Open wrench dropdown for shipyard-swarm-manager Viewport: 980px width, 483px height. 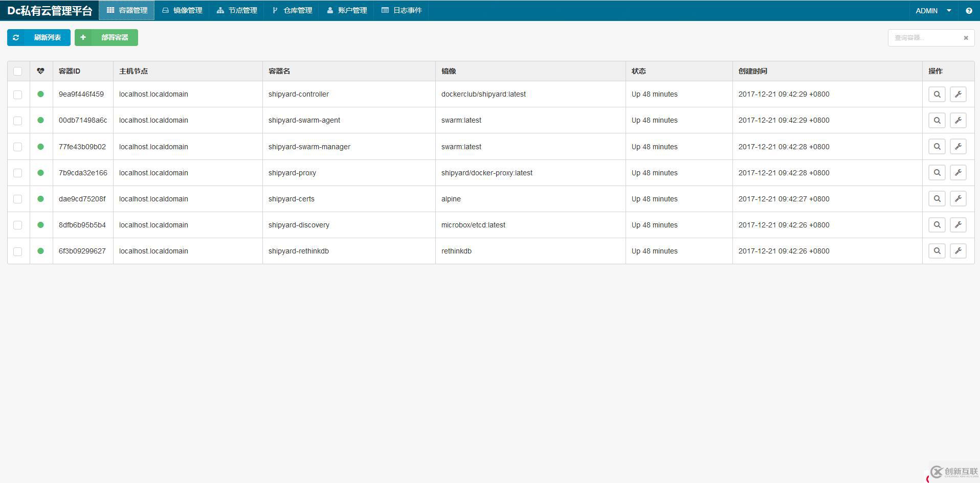pyautogui.click(x=958, y=147)
